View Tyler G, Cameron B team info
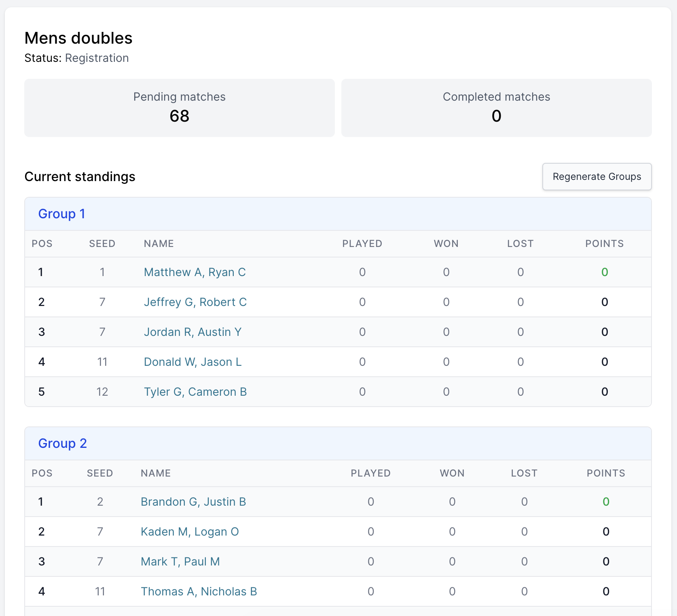The image size is (677, 616). [x=195, y=392]
